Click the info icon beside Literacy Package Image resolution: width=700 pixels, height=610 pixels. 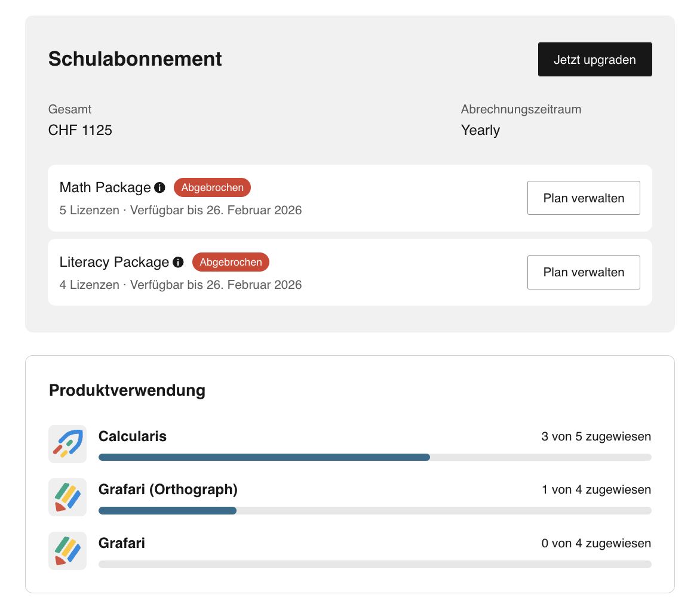(x=178, y=262)
